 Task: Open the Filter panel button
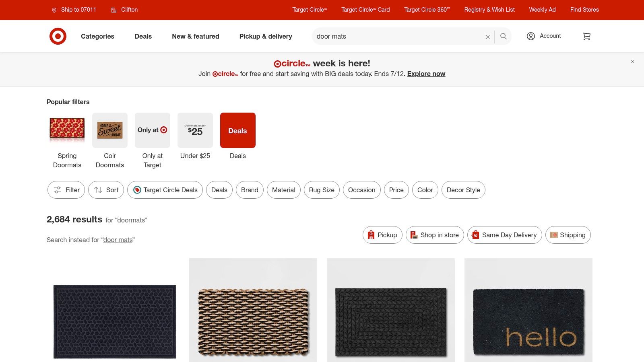[66, 190]
